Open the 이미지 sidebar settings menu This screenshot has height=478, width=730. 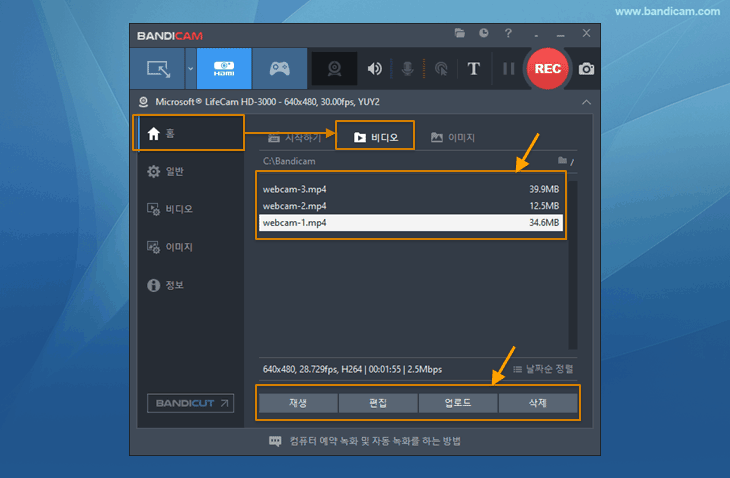[x=189, y=247]
